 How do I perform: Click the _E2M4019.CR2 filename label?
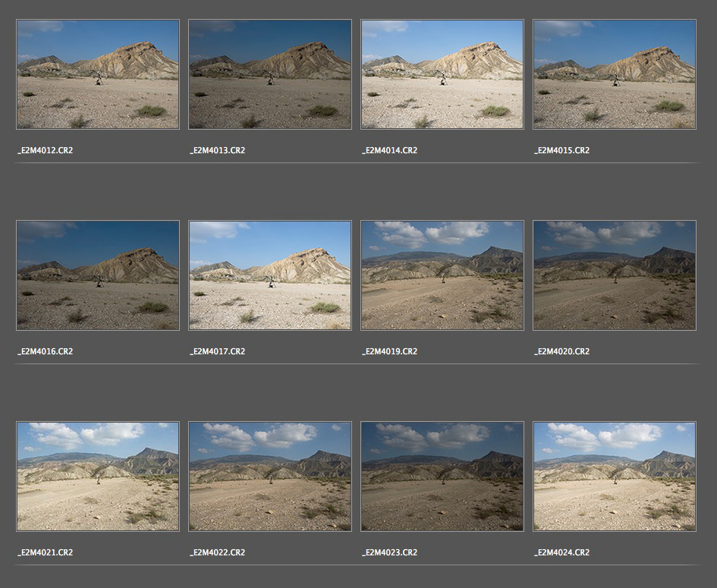390,351
